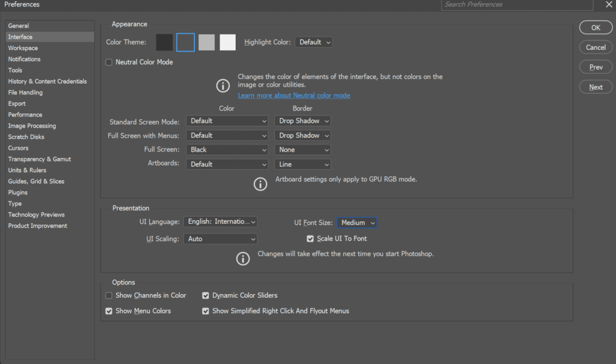
Task: Open the Highlight Color dropdown
Action: (313, 42)
